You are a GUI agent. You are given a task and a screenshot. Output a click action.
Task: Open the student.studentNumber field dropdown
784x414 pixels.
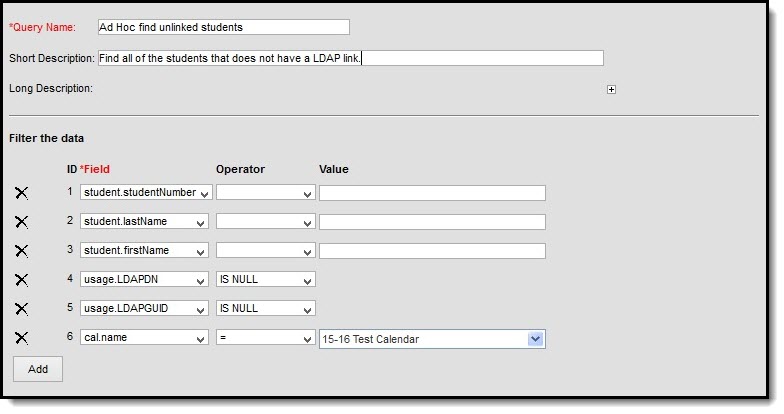pos(146,193)
